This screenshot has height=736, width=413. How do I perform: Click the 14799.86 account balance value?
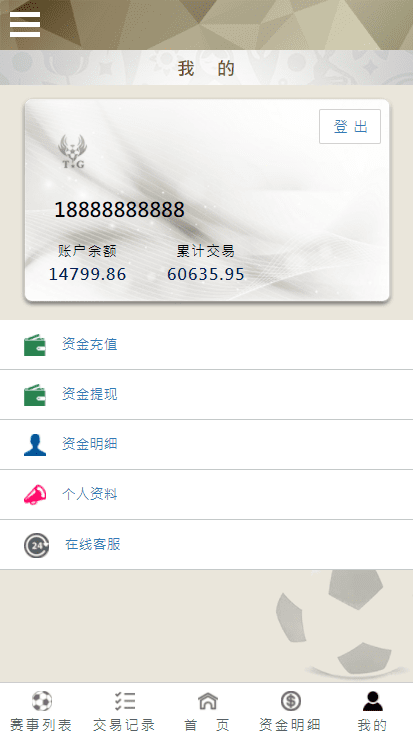pyautogui.click(x=88, y=274)
